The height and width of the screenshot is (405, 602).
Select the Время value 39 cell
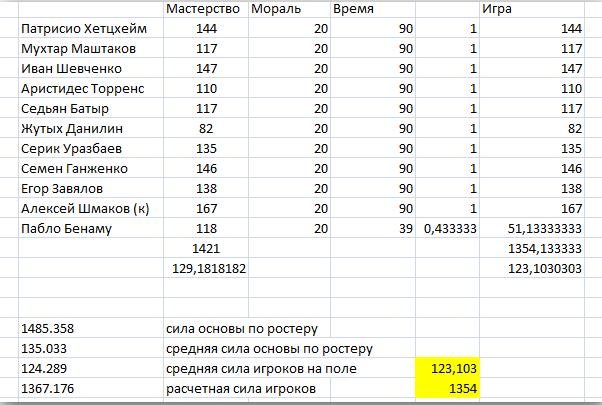(372, 228)
